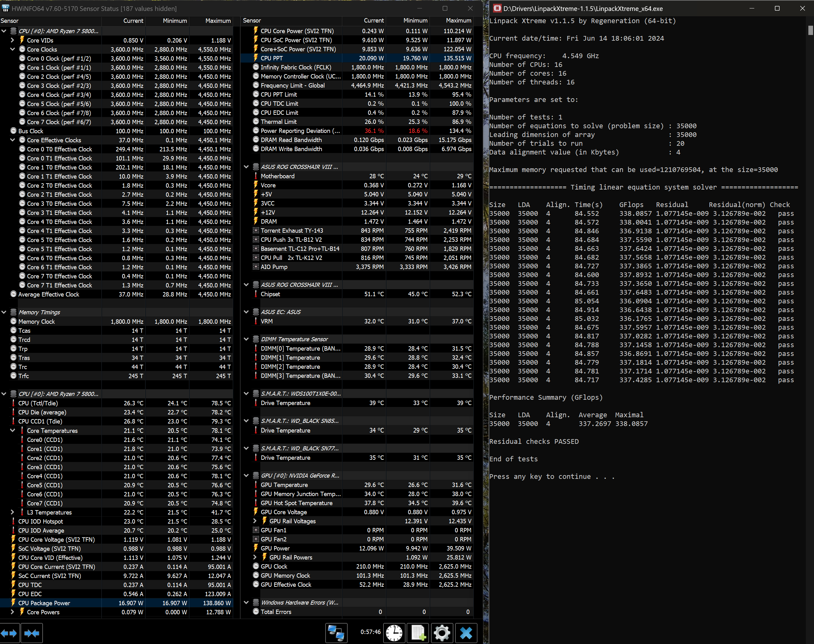Click the HWiNFO64 title bar app icon
Viewport: 814px width, 644px height.
pos(5,8)
